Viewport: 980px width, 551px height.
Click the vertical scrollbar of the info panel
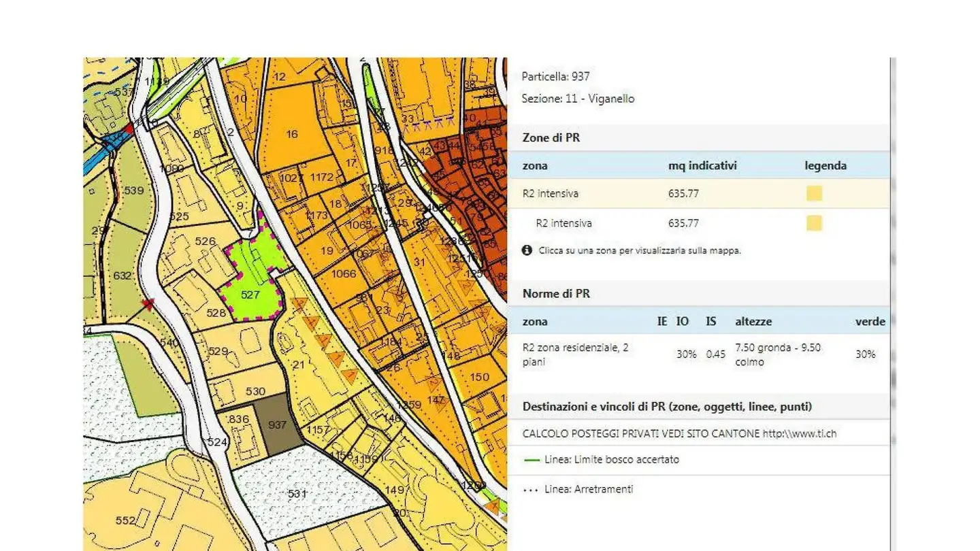[x=893, y=272]
